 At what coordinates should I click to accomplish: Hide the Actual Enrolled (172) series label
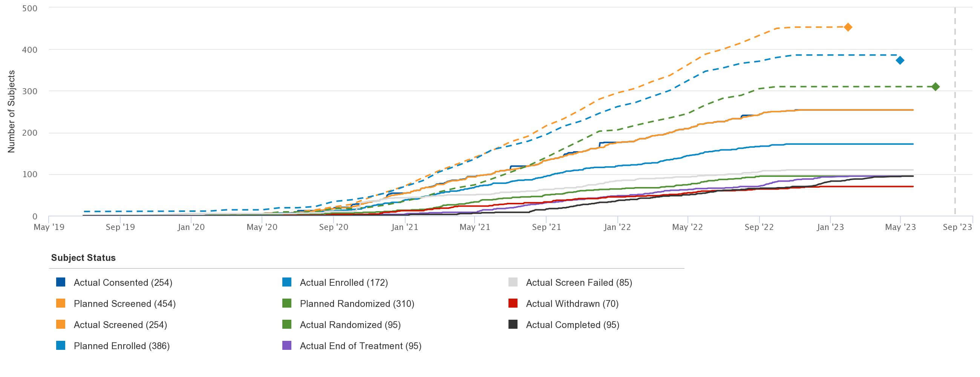coord(343,283)
